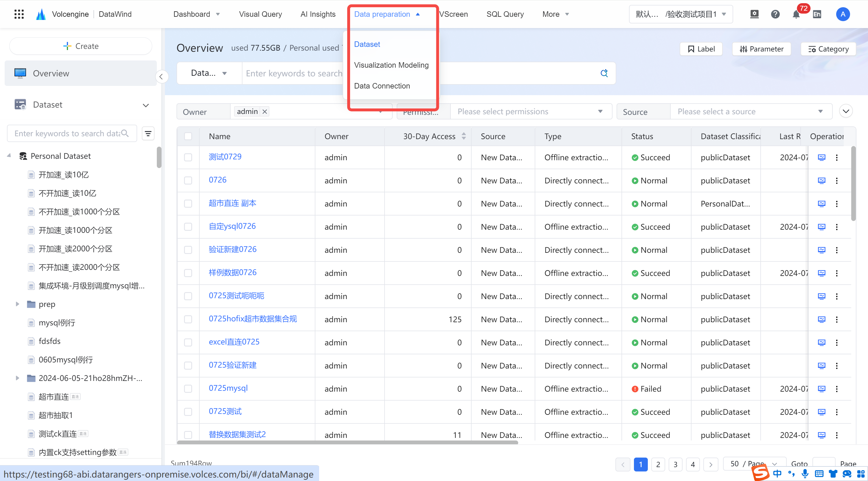Open the dashboard icon for row 0726
Image resolution: width=868 pixels, height=481 pixels.
coord(821,180)
